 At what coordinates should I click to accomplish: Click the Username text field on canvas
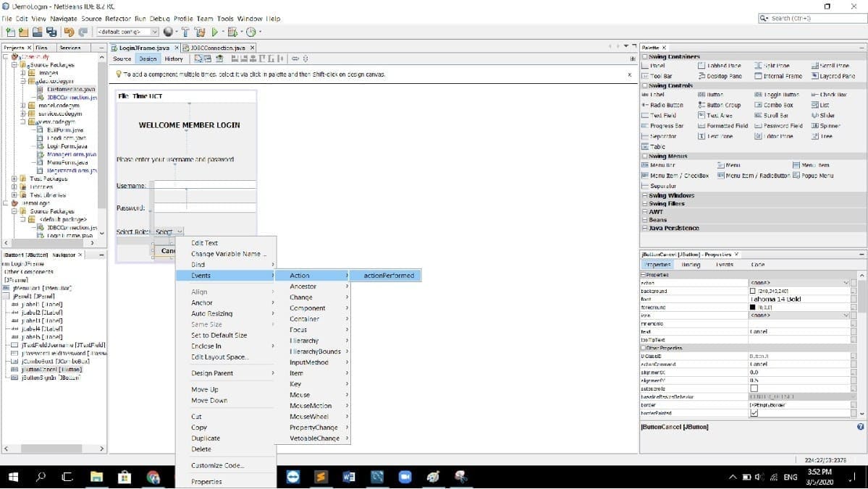click(x=206, y=186)
